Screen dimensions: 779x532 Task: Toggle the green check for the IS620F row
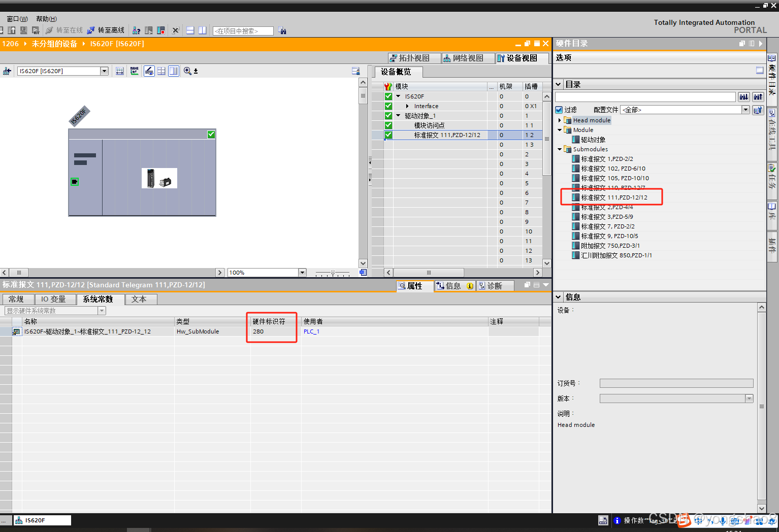click(x=388, y=96)
